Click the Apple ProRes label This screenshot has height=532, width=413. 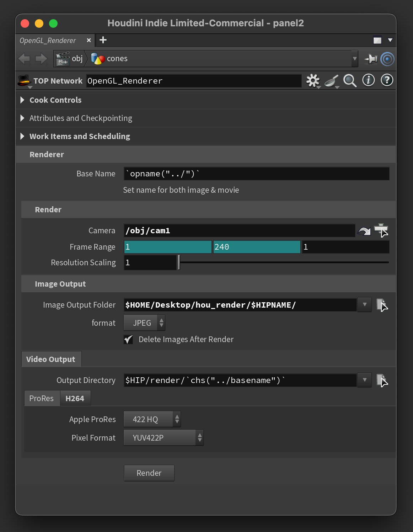(x=92, y=419)
